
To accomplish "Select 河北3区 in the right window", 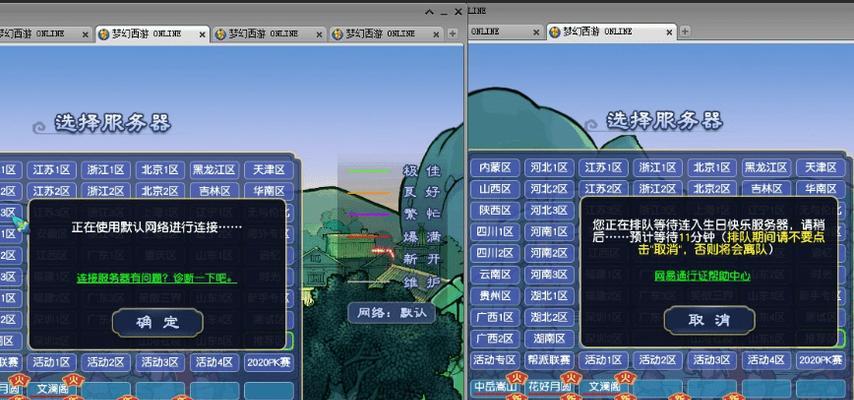I will [x=549, y=210].
